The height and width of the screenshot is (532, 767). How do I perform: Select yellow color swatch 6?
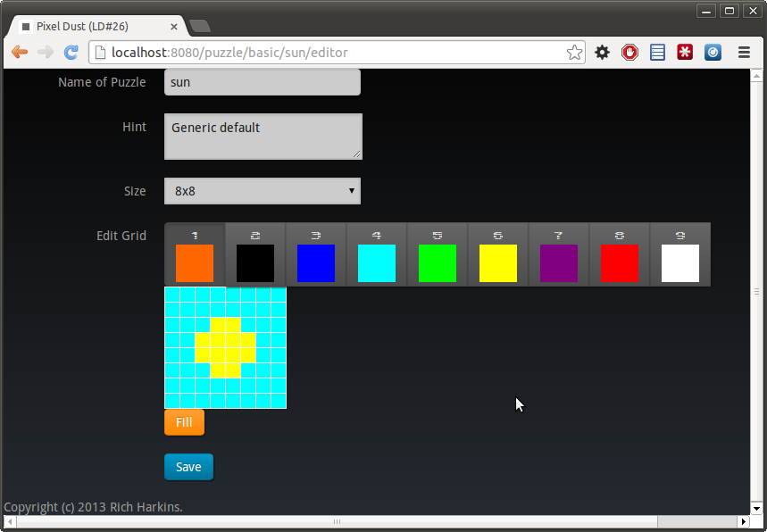click(498, 263)
